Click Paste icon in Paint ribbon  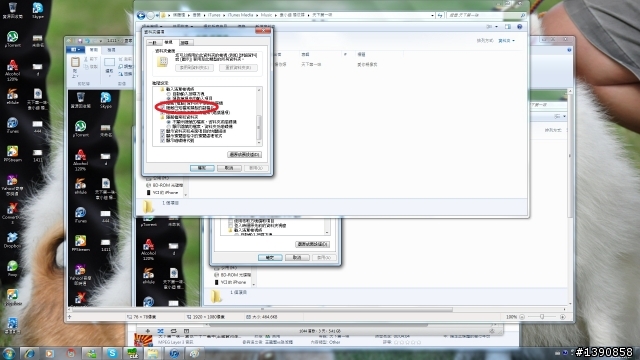[x=76, y=62]
